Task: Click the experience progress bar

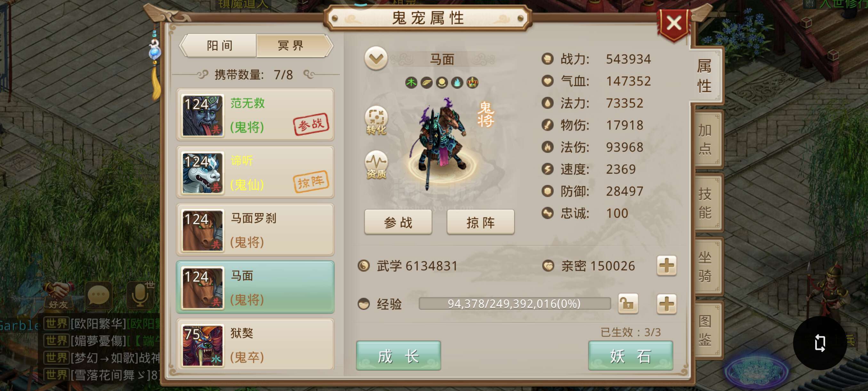Action: click(514, 304)
